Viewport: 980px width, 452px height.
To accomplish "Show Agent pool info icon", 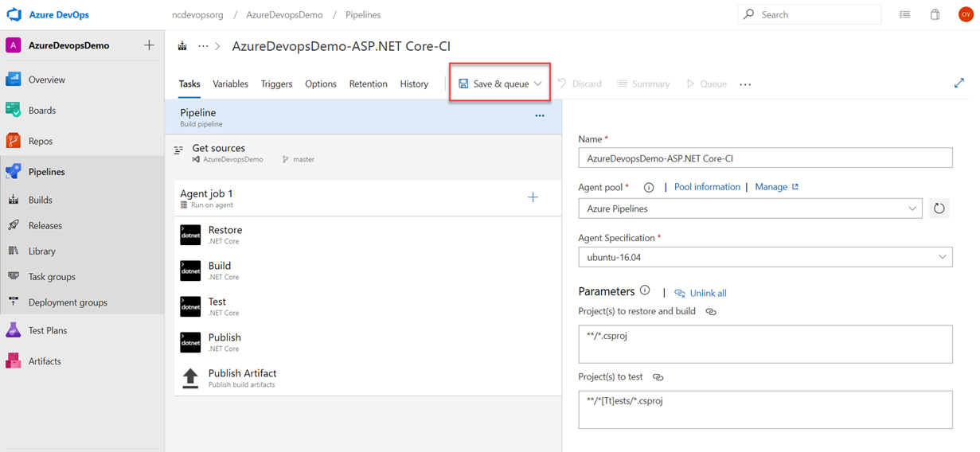I will click(x=649, y=188).
